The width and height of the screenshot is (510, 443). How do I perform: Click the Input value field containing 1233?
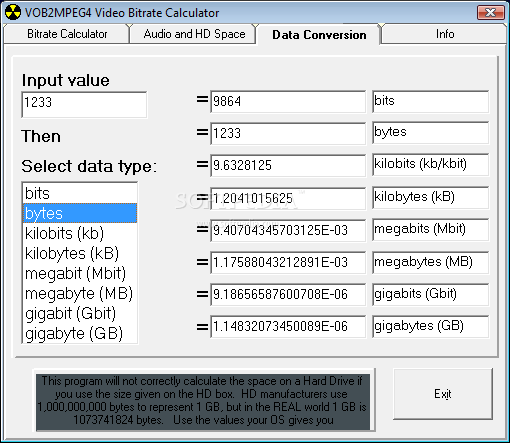[84, 105]
